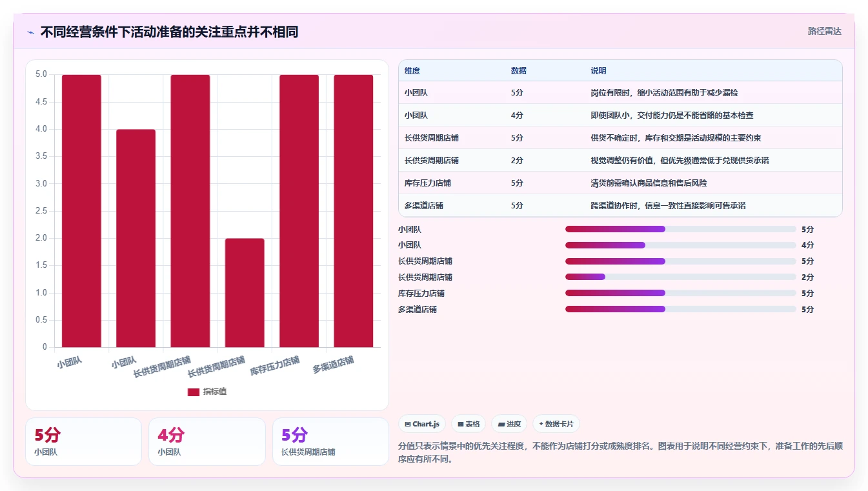Image resolution: width=868 pixels, height=491 pixels.
Task: Select the 数据卡片 chip
Action: click(556, 424)
